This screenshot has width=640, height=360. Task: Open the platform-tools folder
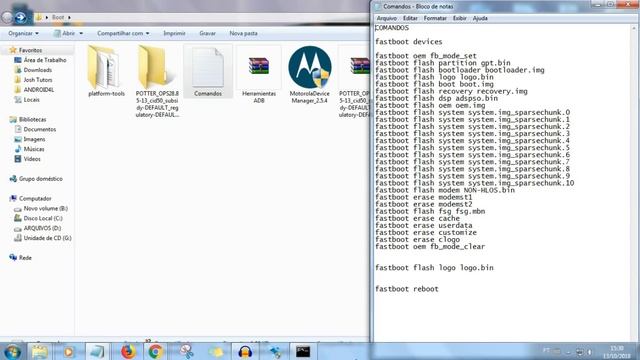coord(106,71)
